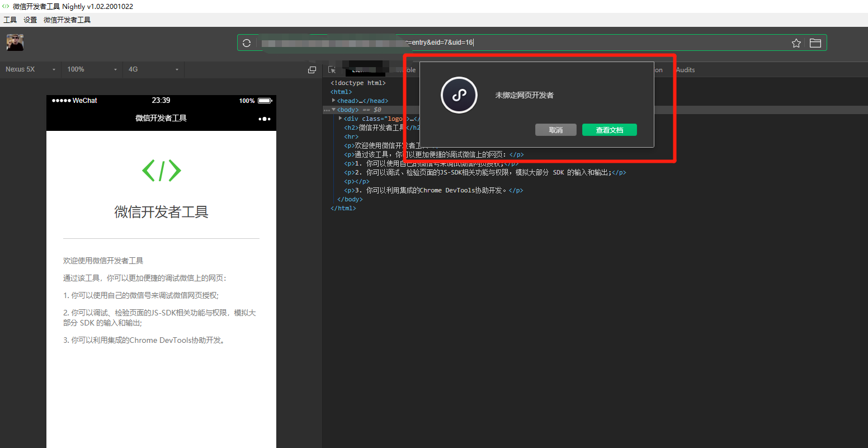Open the folder icon beside the star
Image resolution: width=868 pixels, height=448 pixels.
[x=815, y=43]
